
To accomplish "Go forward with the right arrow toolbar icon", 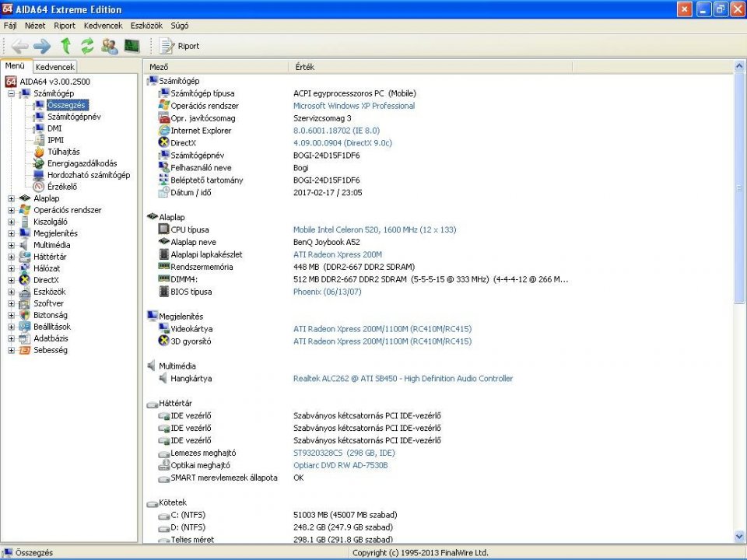I will point(42,46).
